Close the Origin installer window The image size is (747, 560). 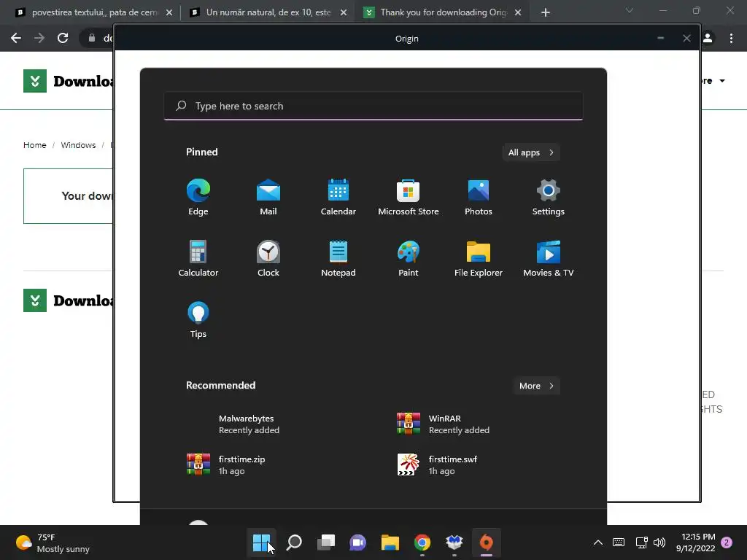[x=686, y=38]
